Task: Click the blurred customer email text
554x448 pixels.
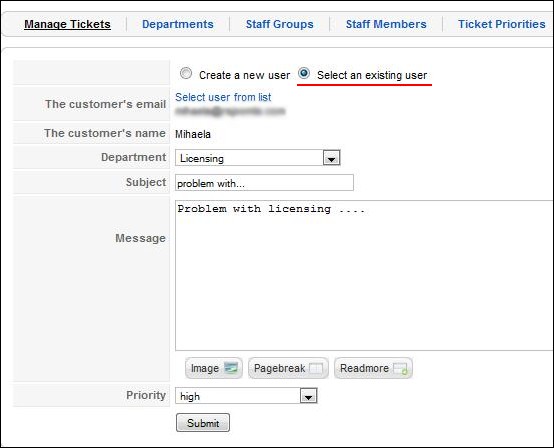Action: pos(230,111)
